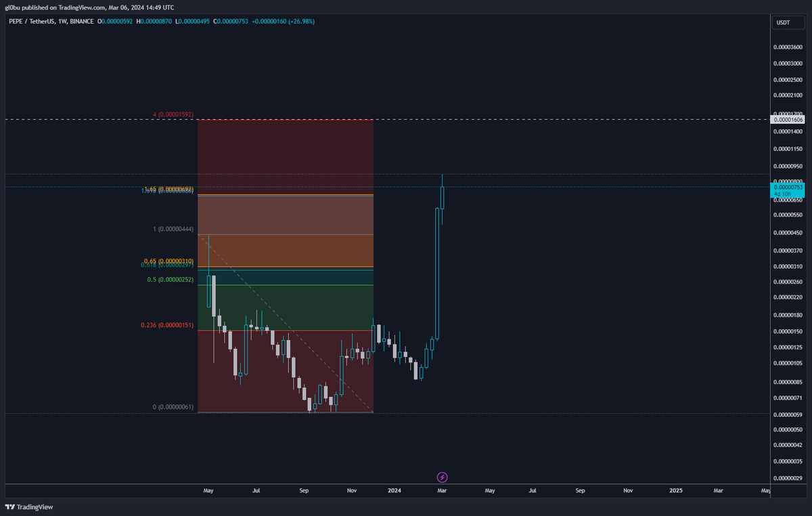Click the purple lightning bolt event icon
Image resolution: width=812 pixels, height=516 pixels.
(442, 477)
